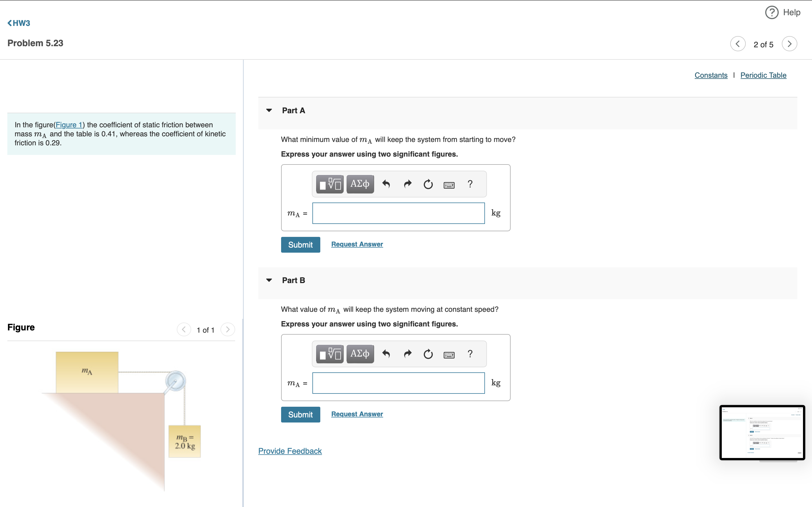Image resolution: width=812 pixels, height=507 pixels.
Task: Click the Part B mass answer field
Action: coord(398,383)
